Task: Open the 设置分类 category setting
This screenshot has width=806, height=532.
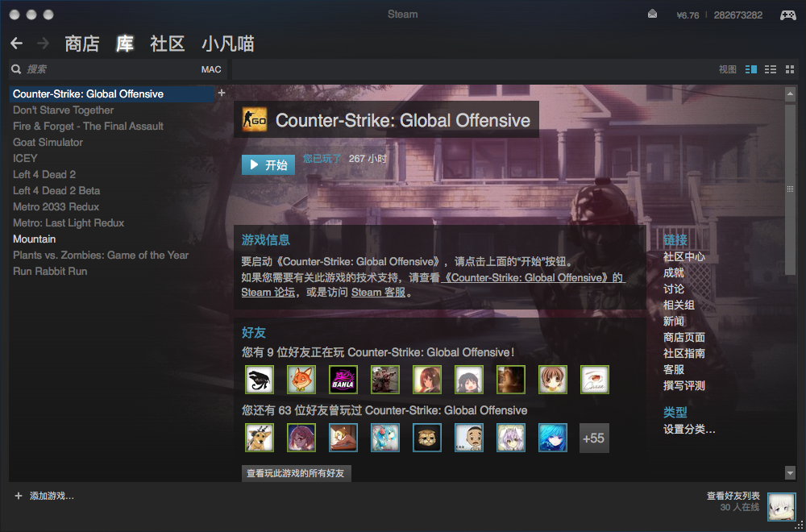Action: pyautogui.click(x=689, y=430)
